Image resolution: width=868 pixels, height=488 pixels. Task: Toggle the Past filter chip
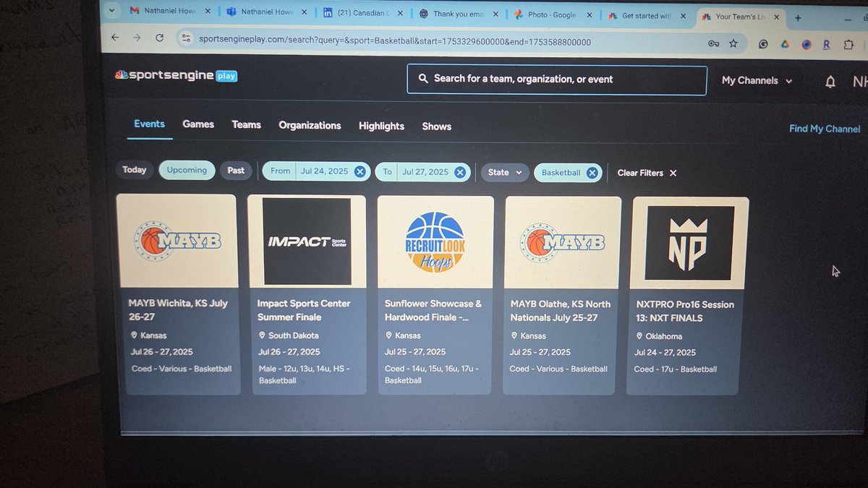point(236,171)
